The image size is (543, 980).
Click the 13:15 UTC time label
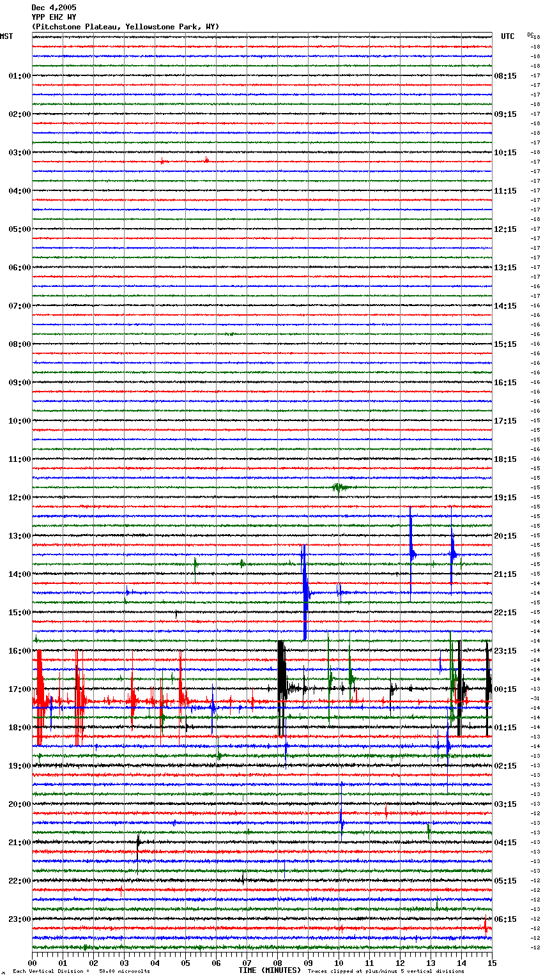pyautogui.click(x=505, y=268)
